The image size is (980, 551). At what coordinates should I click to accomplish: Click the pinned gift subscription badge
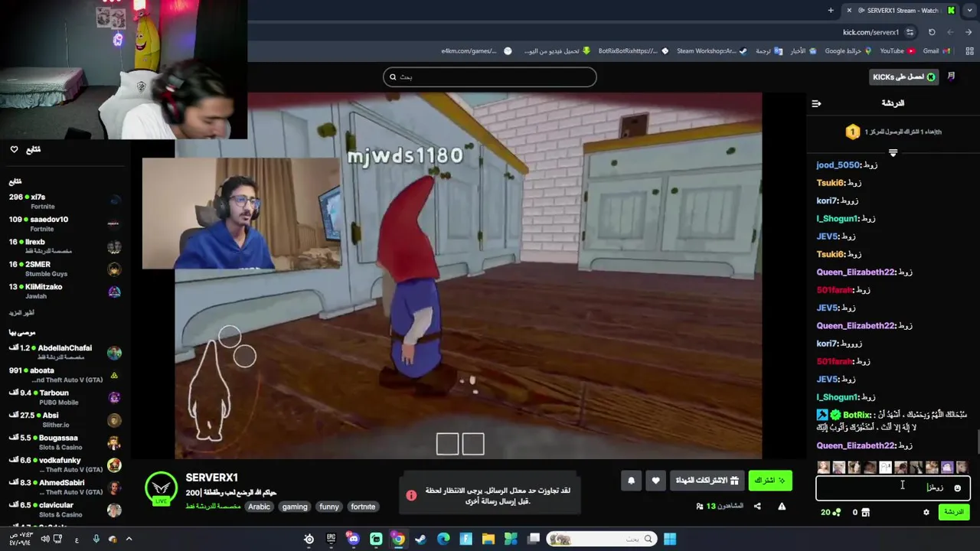coord(853,132)
